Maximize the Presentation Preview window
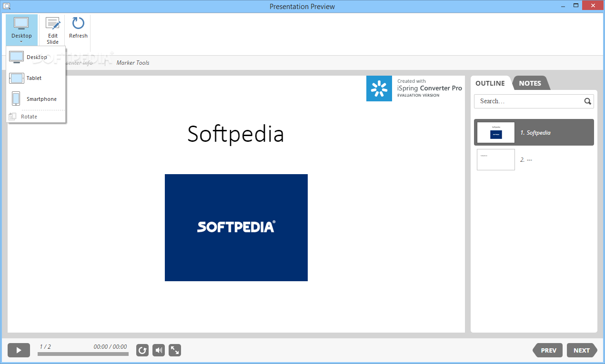 pyautogui.click(x=576, y=6)
